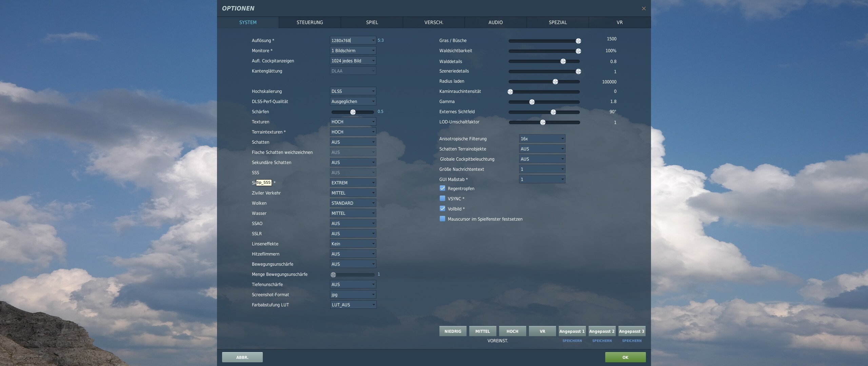Load the Angepasst 3 preset

632,331
